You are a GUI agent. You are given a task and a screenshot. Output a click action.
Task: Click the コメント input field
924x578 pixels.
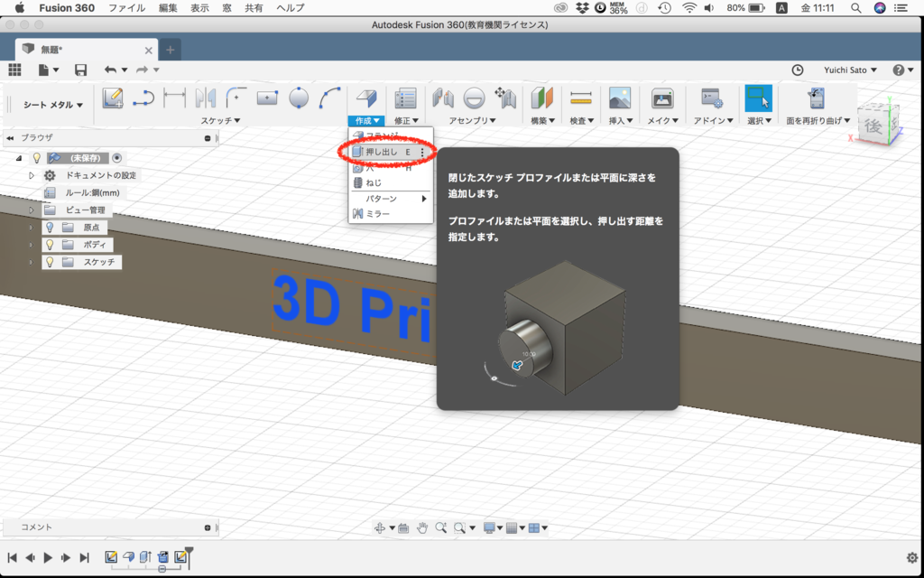tap(108, 527)
